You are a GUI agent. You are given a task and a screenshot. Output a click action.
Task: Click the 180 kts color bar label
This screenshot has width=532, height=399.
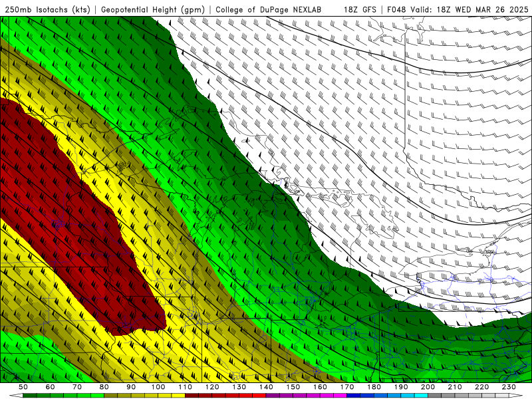(374, 387)
